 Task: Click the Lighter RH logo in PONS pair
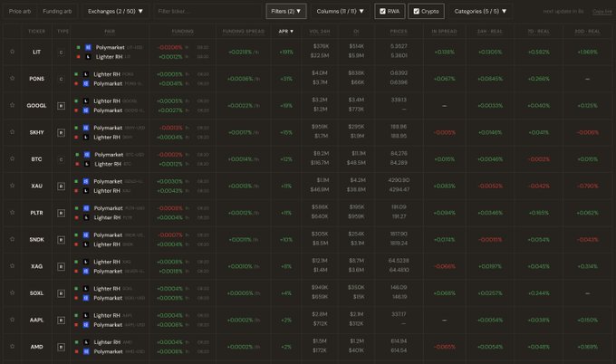pyautogui.click(x=86, y=74)
